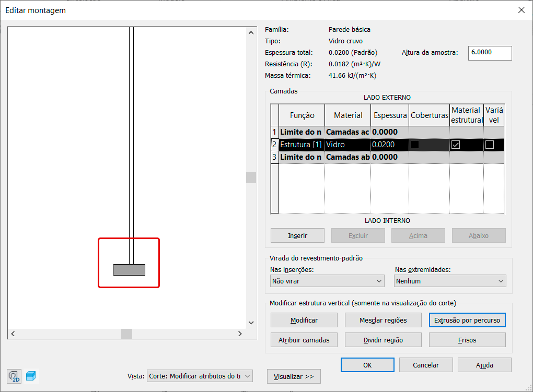Expand the Nas extremidades dropdown
Screen dimensions: 533x392
click(x=450, y=281)
